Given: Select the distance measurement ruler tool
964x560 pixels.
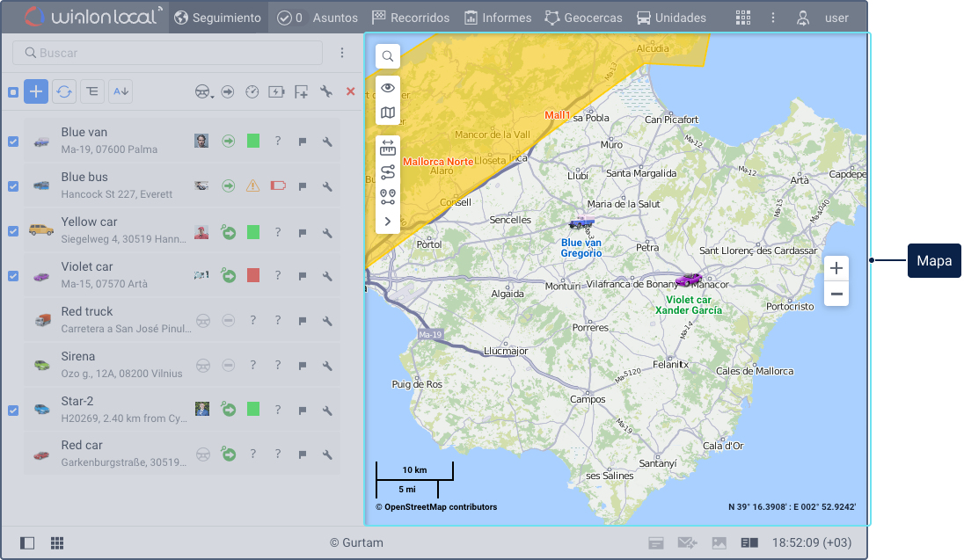Looking at the screenshot, I should point(388,149).
